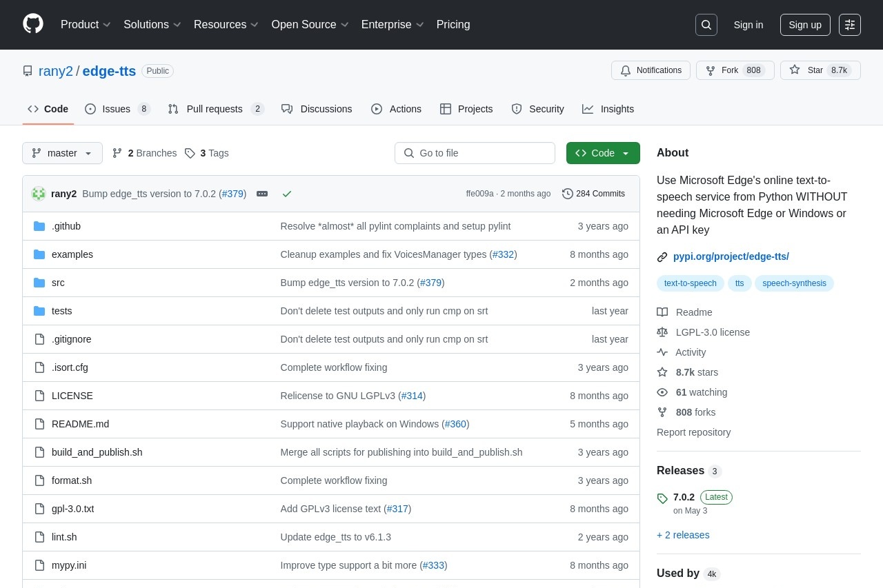Click the folder icon beside tests
This screenshot has height=588, width=883.
(x=39, y=311)
